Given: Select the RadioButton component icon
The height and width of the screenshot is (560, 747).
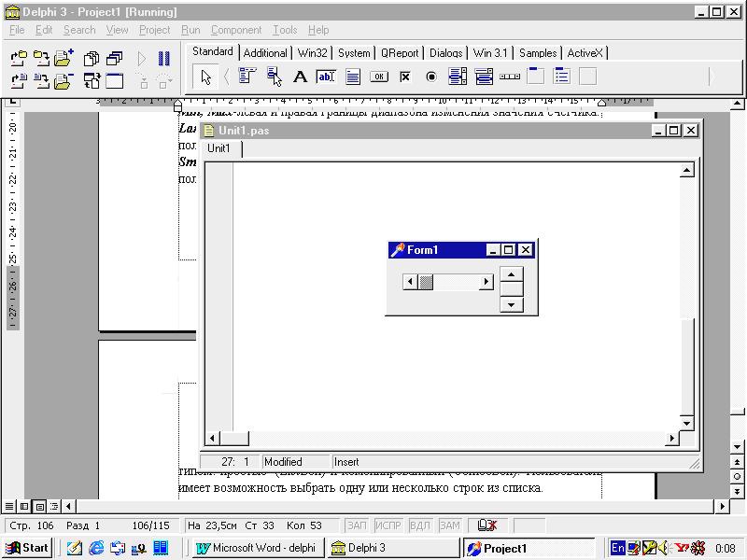Looking at the screenshot, I should 431,77.
